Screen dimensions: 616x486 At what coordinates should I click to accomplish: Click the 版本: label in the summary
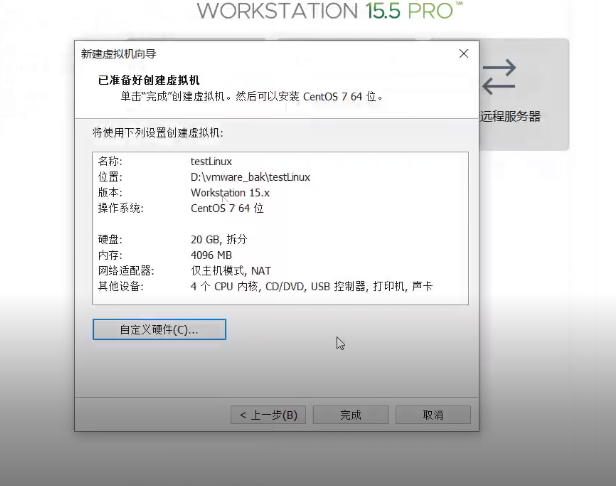coord(110,193)
